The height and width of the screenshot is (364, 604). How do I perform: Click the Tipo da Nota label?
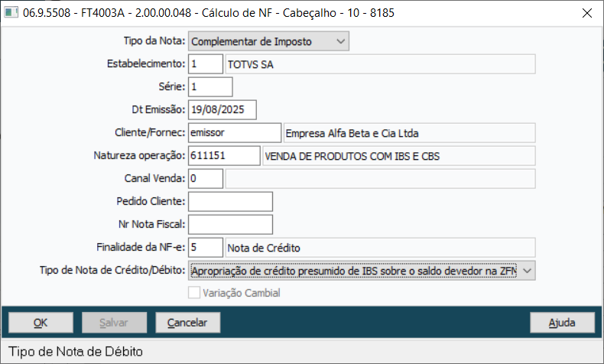click(154, 41)
